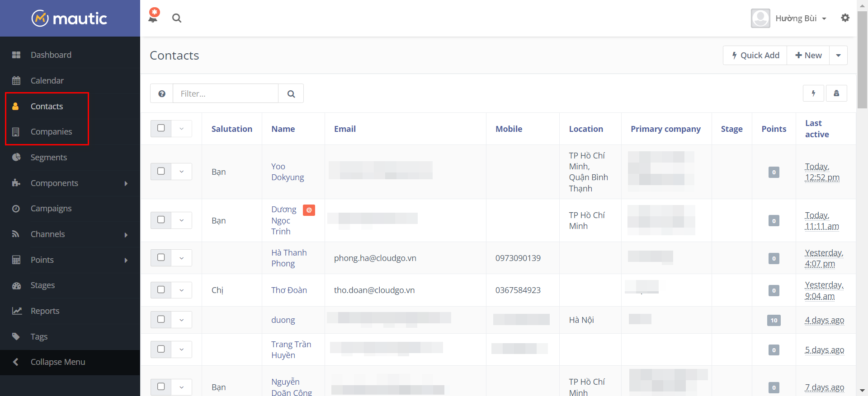Click the Dashboard grid icon in sidebar

(x=16, y=55)
